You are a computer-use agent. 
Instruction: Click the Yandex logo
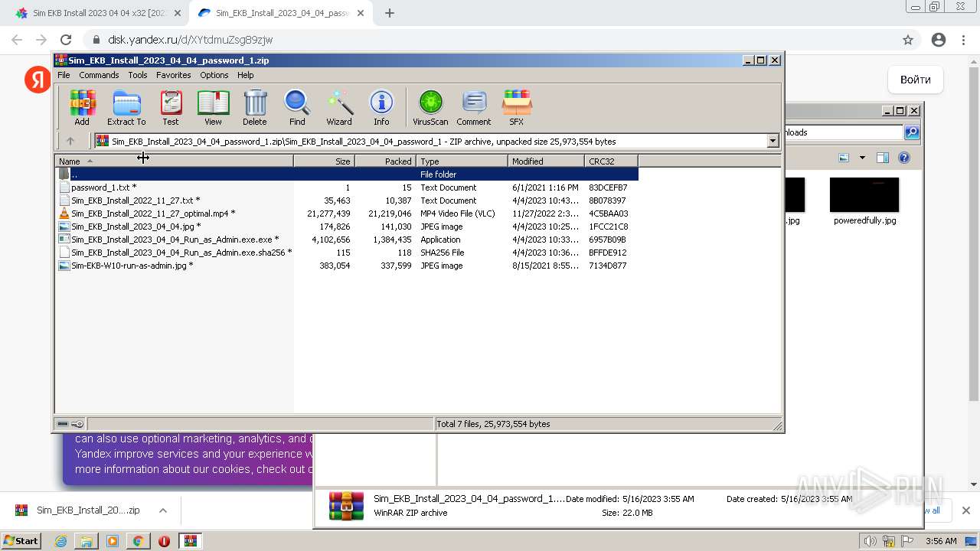[38, 80]
